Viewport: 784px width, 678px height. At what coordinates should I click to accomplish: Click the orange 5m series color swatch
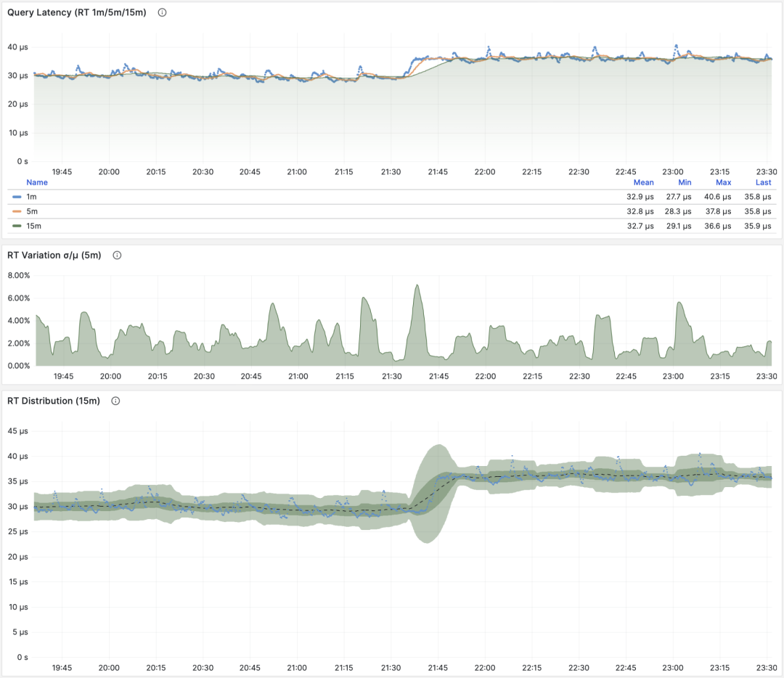17,211
